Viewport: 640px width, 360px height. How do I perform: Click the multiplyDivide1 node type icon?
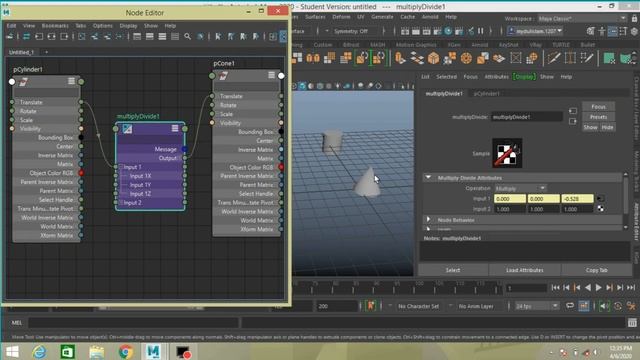click(x=127, y=129)
